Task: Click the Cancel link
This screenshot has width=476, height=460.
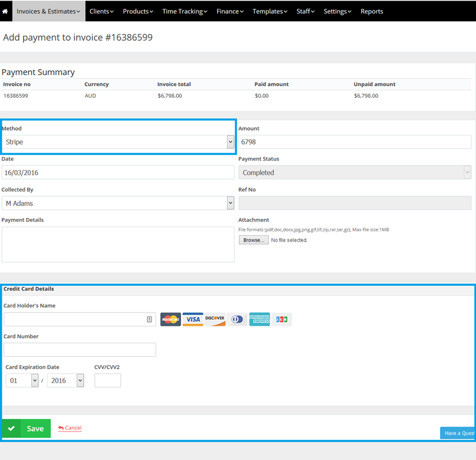Action: 70,428
